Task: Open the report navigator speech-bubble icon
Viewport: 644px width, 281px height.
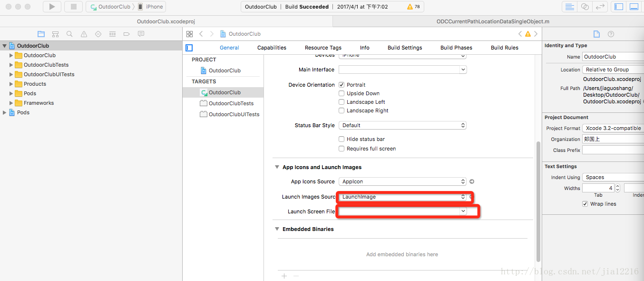Action: click(x=141, y=34)
